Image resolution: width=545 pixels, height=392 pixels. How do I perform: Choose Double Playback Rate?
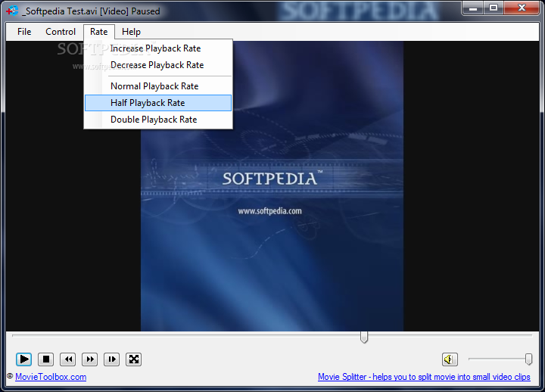point(158,120)
